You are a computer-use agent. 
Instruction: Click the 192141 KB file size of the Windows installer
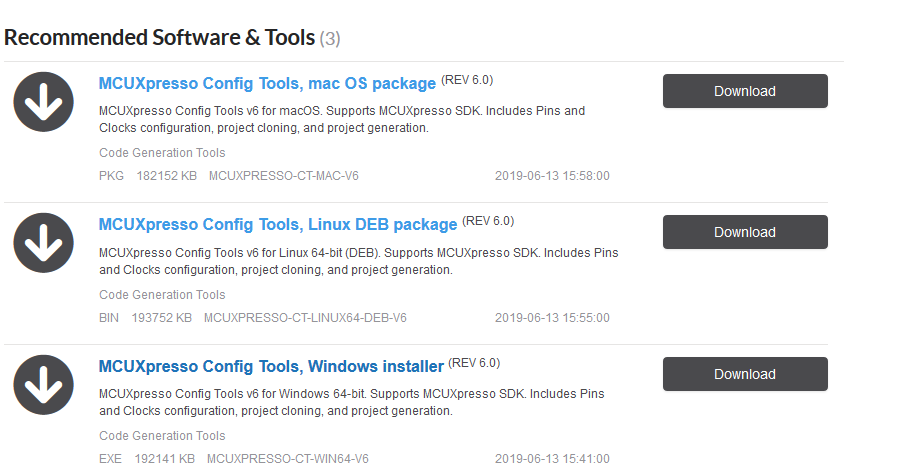coord(164,459)
